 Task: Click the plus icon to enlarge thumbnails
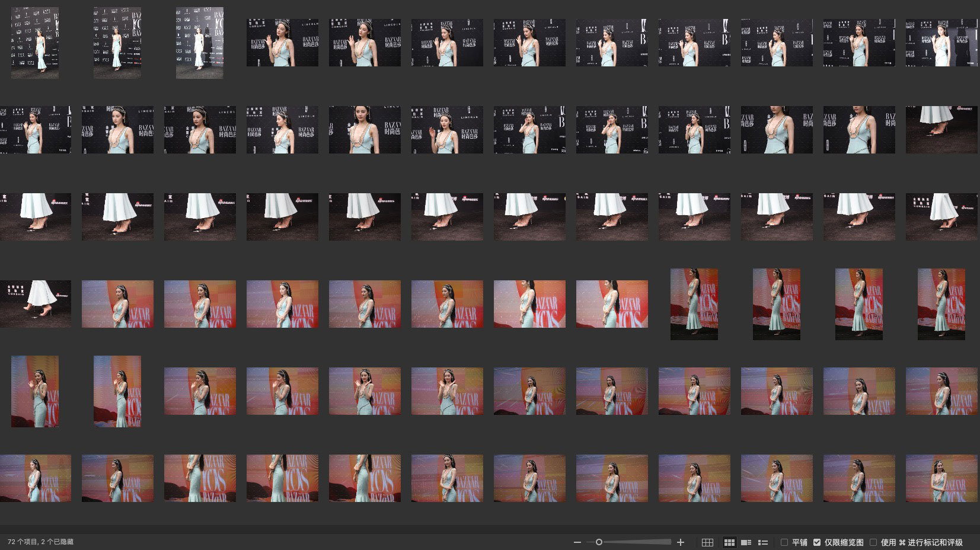click(x=681, y=542)
